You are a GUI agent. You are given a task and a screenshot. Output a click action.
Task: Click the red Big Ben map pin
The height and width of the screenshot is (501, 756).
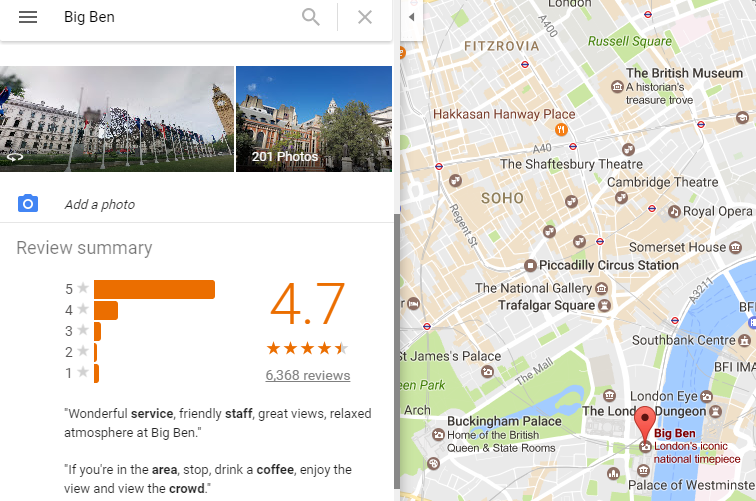(x=645, y=423)
